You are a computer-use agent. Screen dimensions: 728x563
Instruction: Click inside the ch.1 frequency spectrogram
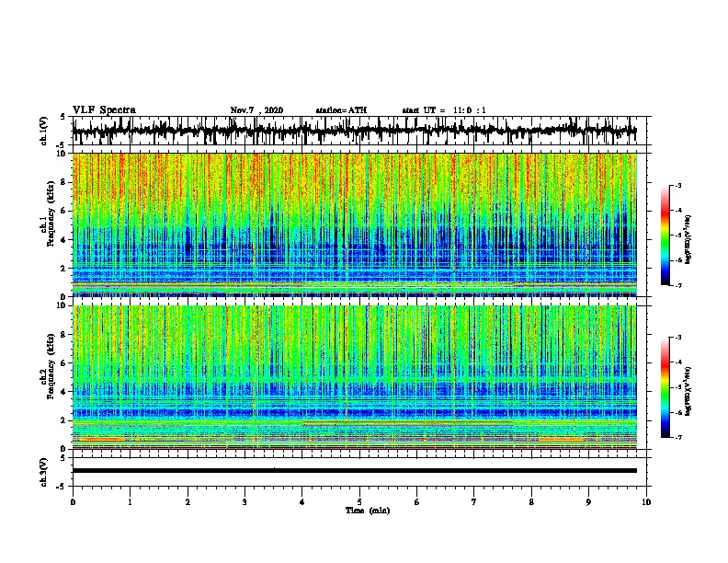[x=354, y=224]
